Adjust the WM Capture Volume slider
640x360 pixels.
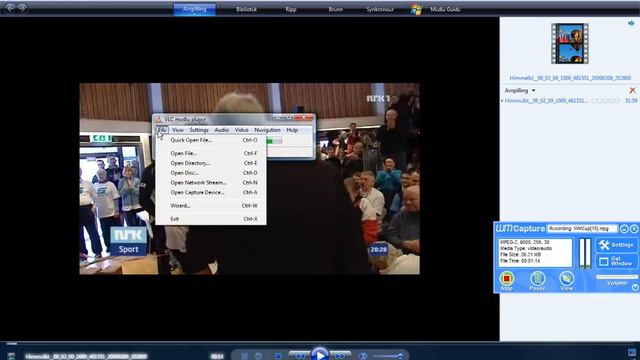click(617, 277)
